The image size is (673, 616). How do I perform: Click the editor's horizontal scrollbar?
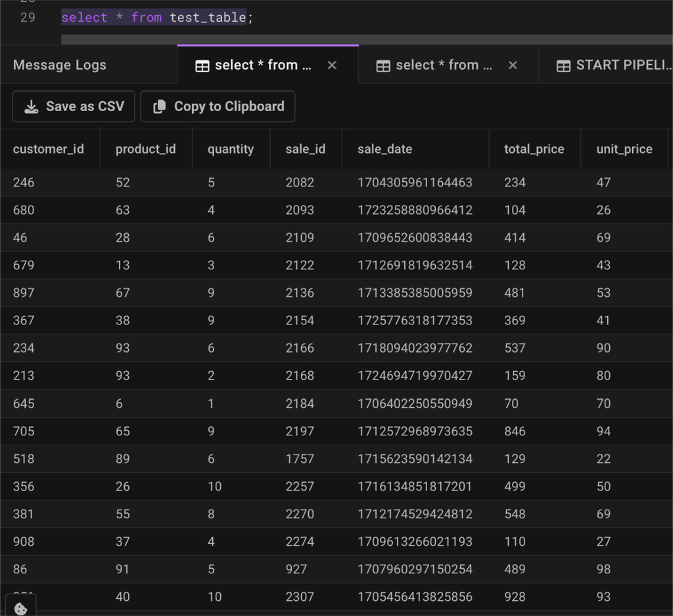[367, 39]
